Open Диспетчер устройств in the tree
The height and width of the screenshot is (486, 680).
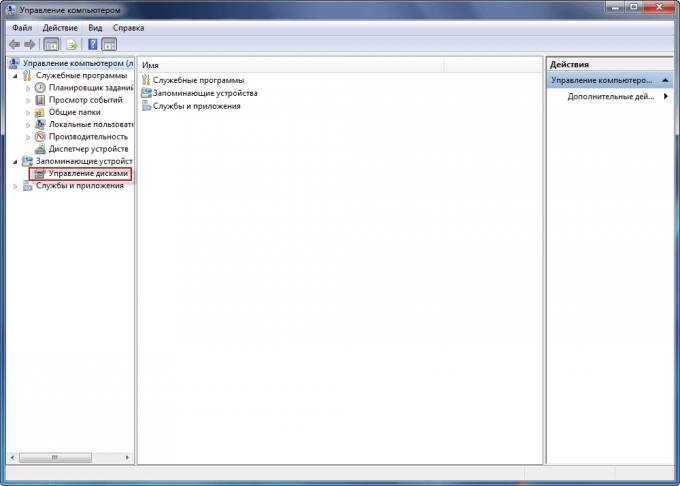[88, 148]
